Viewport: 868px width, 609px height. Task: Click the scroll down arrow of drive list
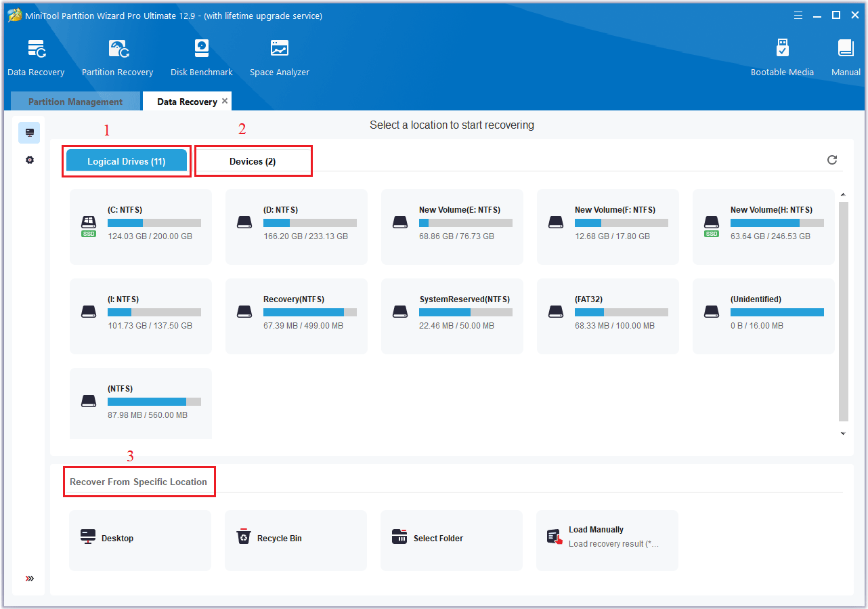pyautogui.click(x=843, y=434)
